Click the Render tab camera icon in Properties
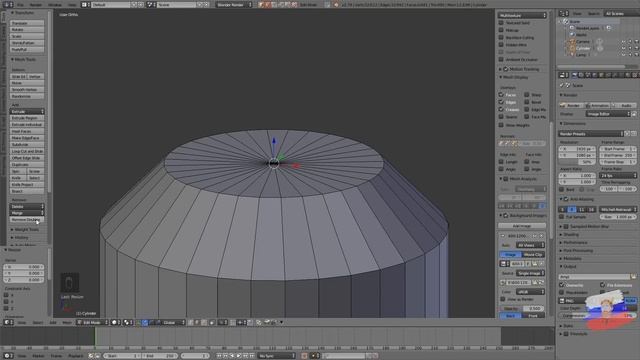Image resolution: width=640 pixels, height=360 pixels. [x=574, y=75]
